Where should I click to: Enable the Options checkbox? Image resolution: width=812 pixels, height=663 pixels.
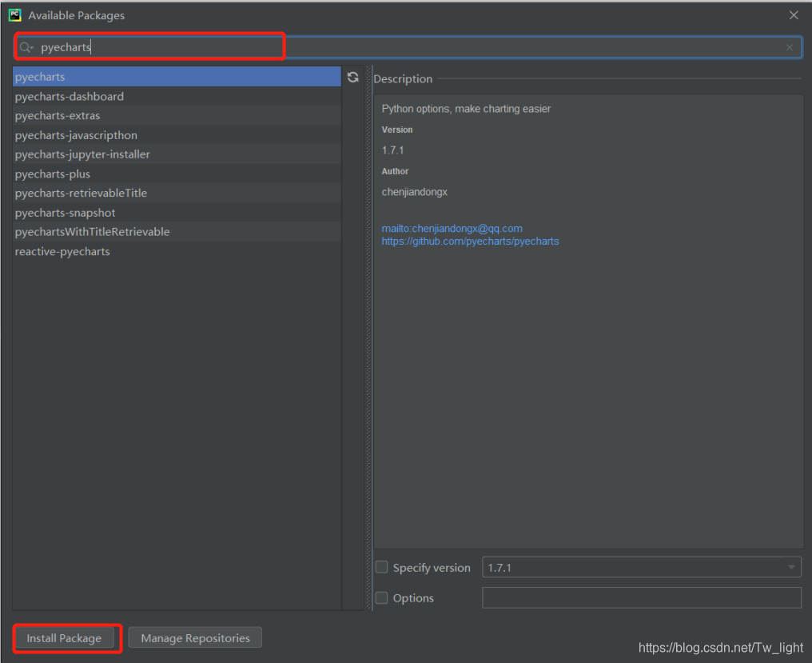pos(382,597)
